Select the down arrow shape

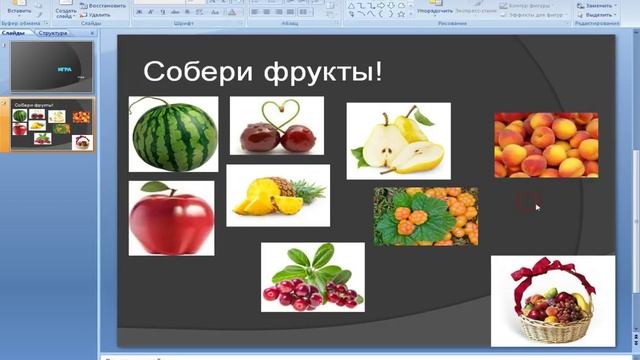pyautogui.click(x=391, y=6)
